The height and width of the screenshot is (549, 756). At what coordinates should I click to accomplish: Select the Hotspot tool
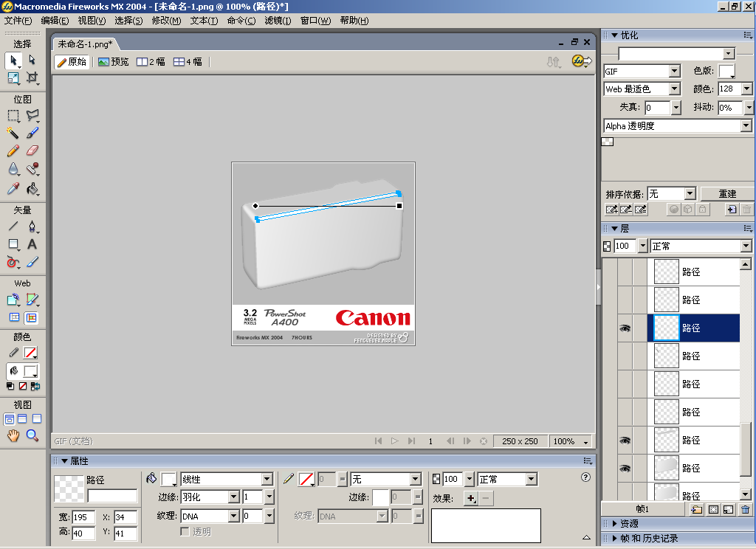tap(13, 300)
